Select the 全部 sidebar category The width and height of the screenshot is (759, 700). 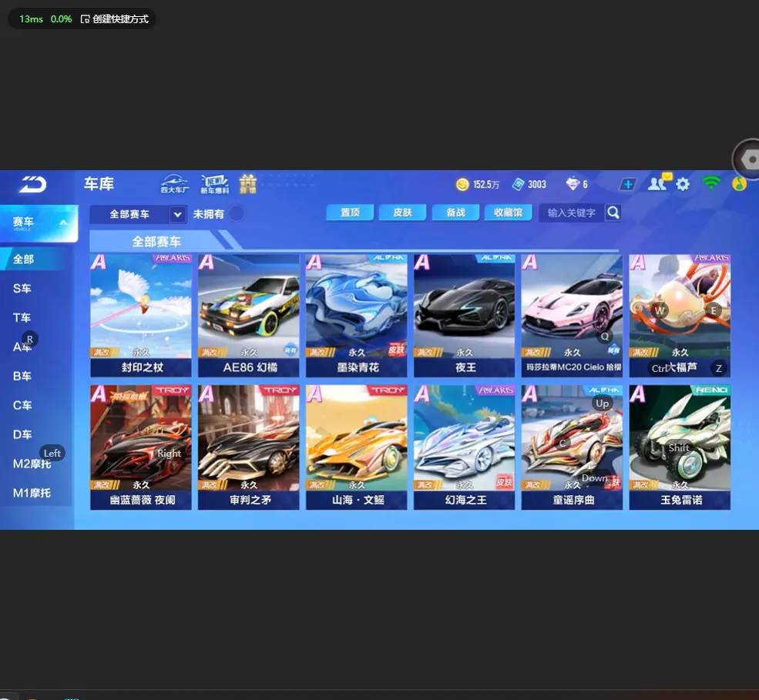(x=32, y=260)
